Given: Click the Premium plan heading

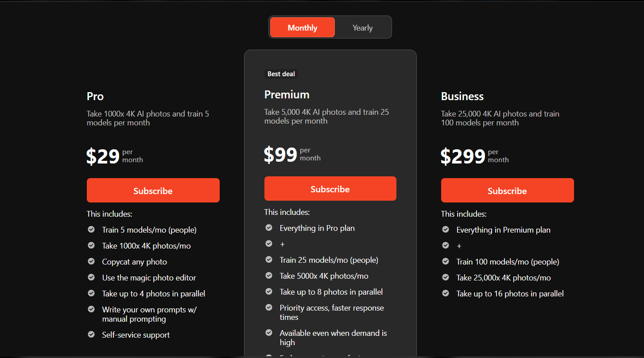Looking at the screenshot, I should click(287, 94).
